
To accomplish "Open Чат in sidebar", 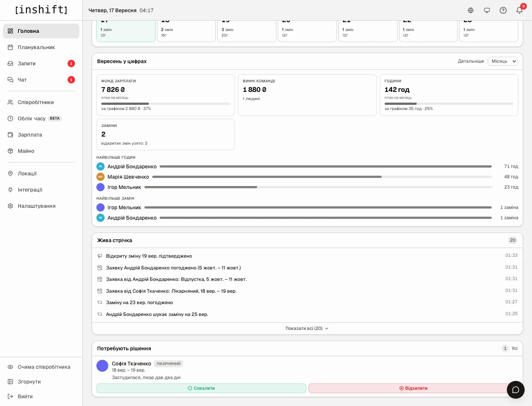I will [41, 80].
